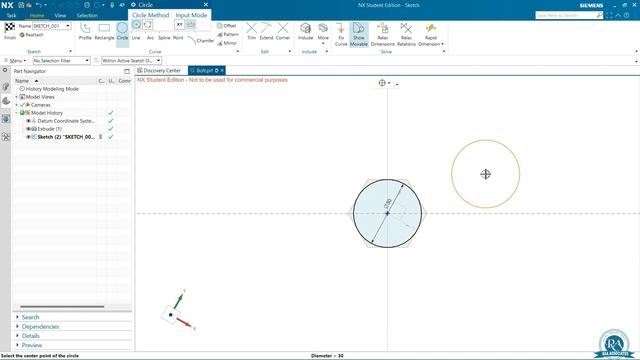Close the Circle dialog
Screen dimensions: 640x360
click(x=206, y=4)
